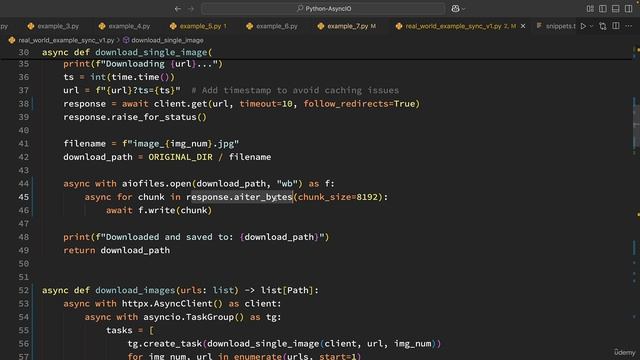640x360 pixels.
Task: Click 'await f.write(chunk)' on line 46
Action: pos(159,210)
